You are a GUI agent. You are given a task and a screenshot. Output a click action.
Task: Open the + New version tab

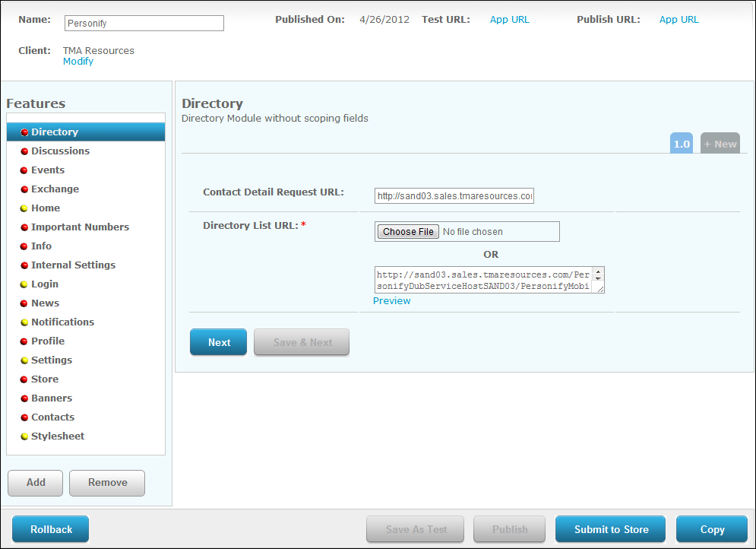720,143
